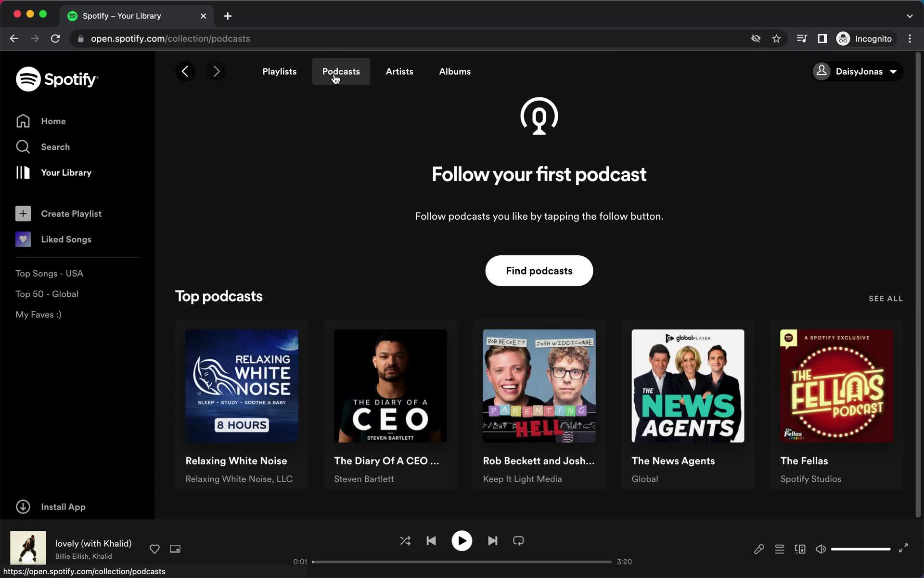Reload the page in browser

[55, 39]
